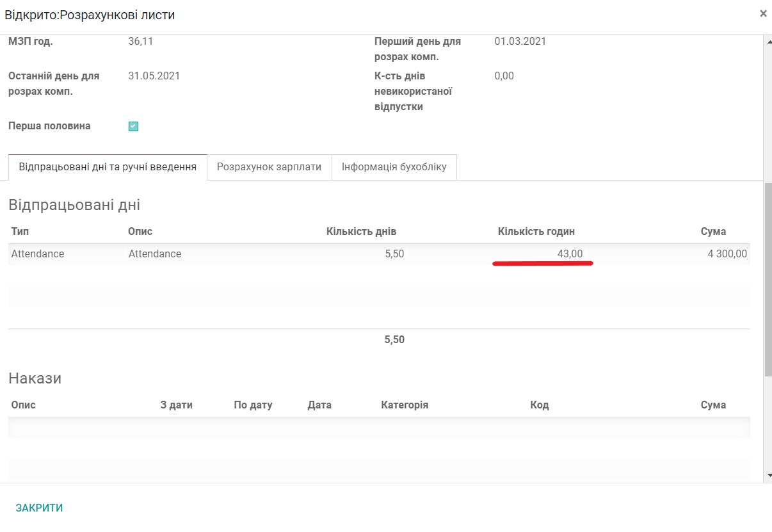Click the date 31.05.2021 field

[x=153, y=76]
